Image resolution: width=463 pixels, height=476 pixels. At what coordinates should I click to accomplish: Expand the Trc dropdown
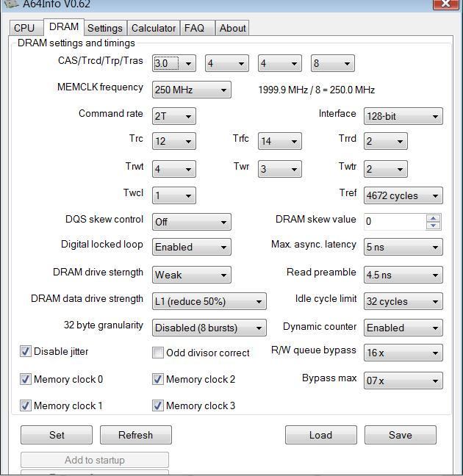point(174,141)
